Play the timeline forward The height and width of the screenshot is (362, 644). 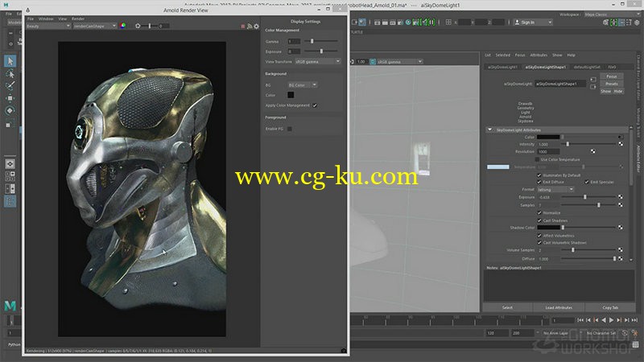612,320
